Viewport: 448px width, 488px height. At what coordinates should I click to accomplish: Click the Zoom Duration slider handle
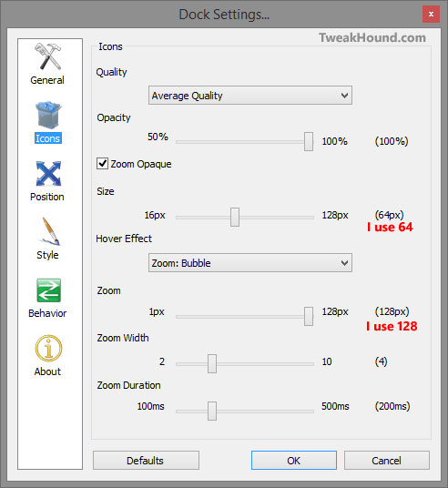pos(212,411)
